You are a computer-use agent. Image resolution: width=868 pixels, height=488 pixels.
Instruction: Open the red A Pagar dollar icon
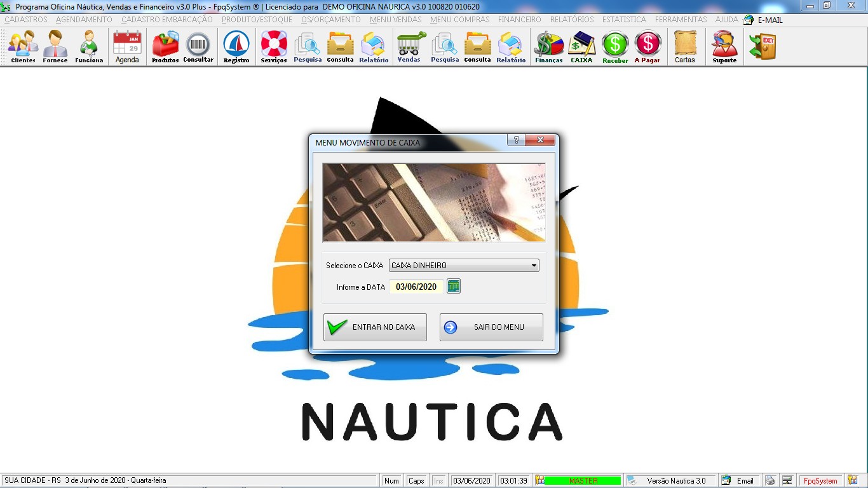tap(648, 47)
